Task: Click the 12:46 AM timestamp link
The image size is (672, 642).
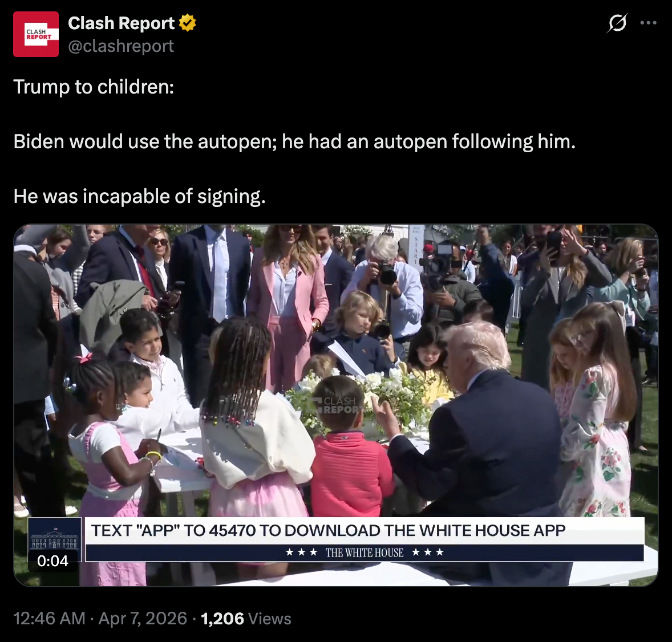Action: (x=49, y=619)
